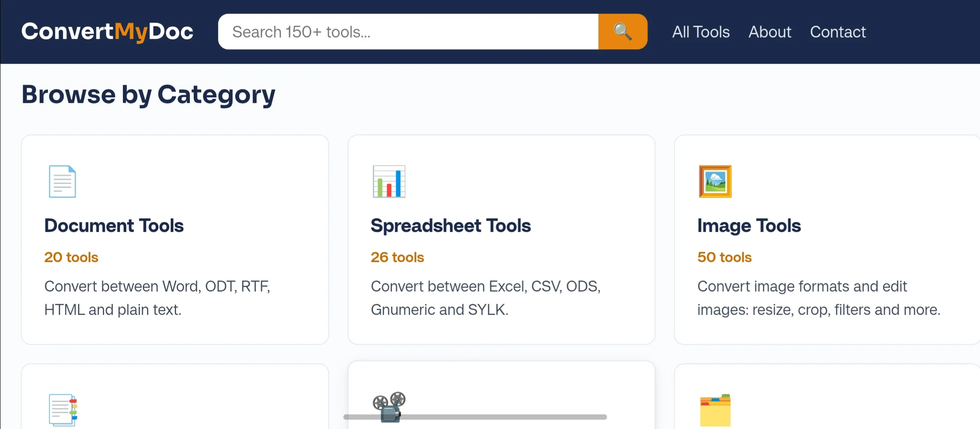Click the Excel, CSV, ODS description text

pos(486,298)
